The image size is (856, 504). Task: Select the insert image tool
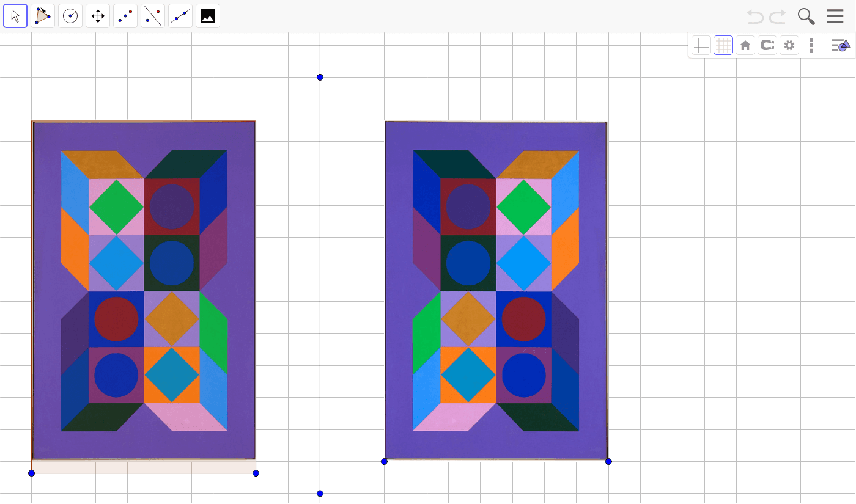click(208, 16)
